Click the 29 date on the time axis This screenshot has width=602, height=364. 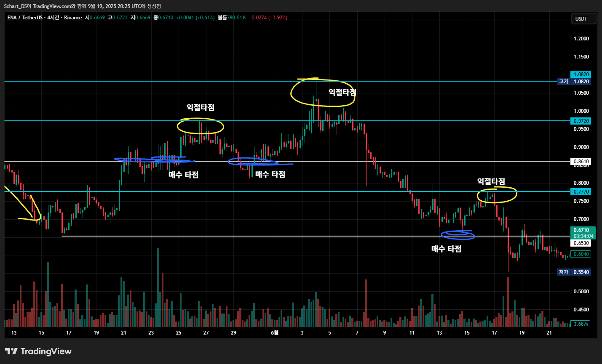tap(233, 333)
